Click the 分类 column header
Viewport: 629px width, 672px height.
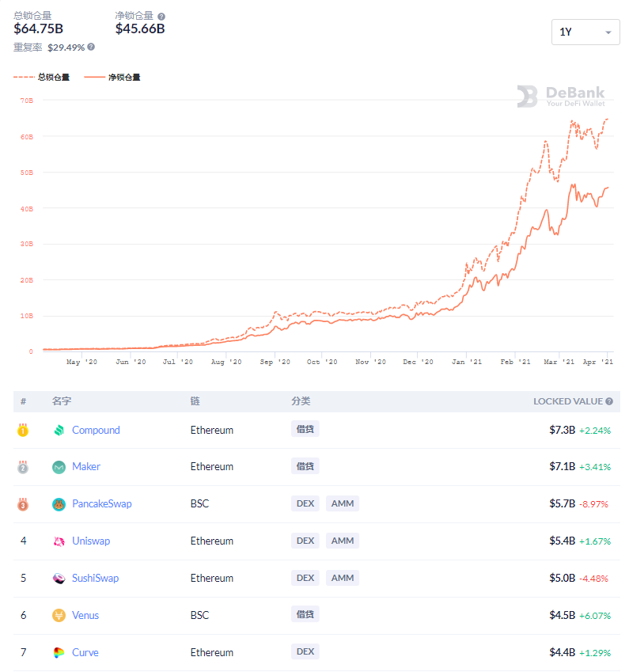pyautogui.click(x=301, y=401)
